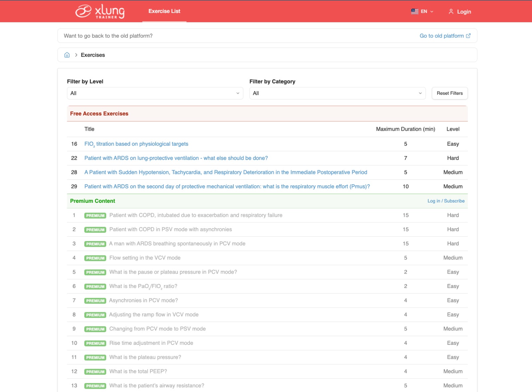The height and width of the screenshot is (392, 532).
Task: Click Go to old platform link
Action: (x=441, y=36)
